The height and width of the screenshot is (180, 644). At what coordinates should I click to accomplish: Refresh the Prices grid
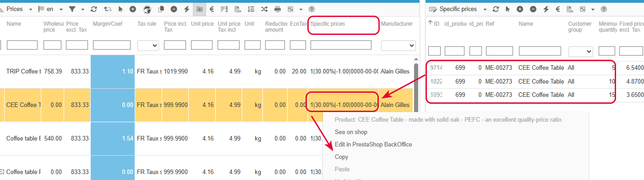tap(94, 9)
